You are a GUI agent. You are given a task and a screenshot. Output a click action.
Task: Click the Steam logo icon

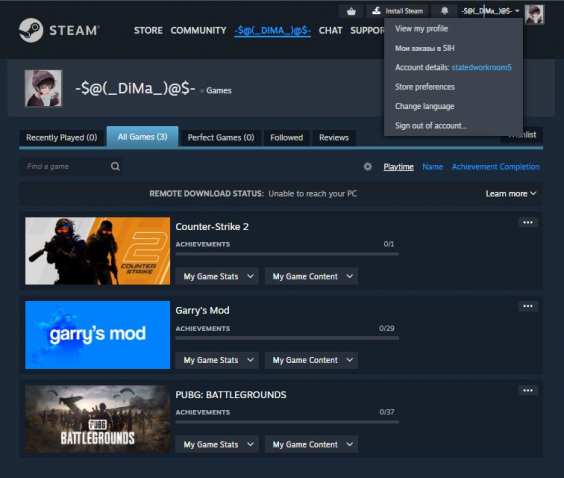tap(31, 30)
